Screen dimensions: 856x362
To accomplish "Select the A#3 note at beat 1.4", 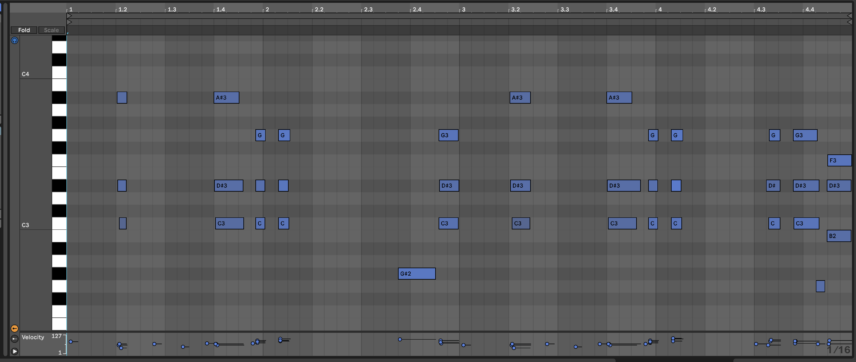I will tap(227, 98).
